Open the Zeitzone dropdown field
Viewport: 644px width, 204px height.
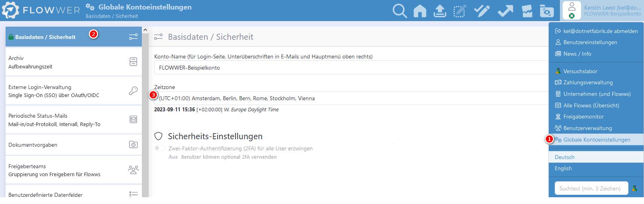click(x=351, y=98)
